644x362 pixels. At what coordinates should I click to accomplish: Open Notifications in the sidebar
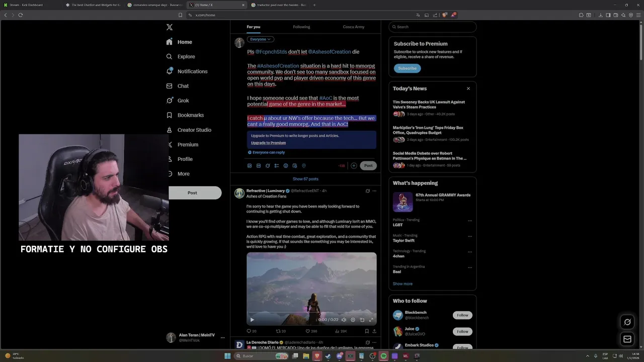(187, 71)
